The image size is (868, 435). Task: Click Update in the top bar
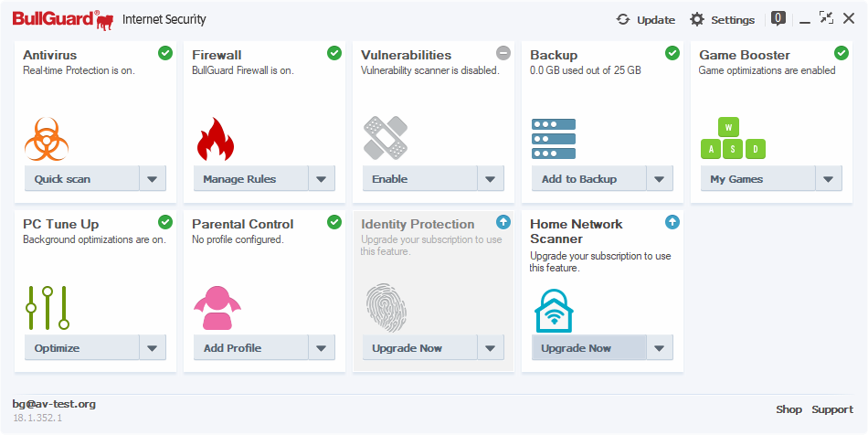646,19
